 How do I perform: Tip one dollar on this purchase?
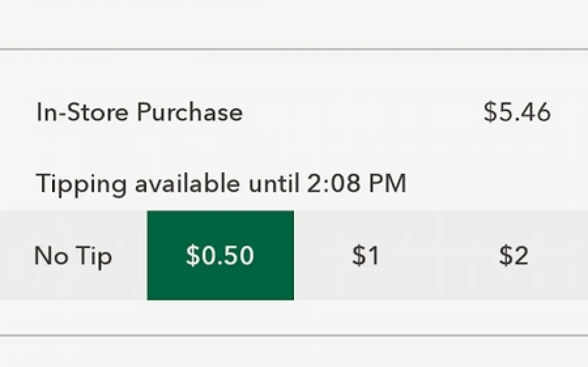[x=366, y=255]
